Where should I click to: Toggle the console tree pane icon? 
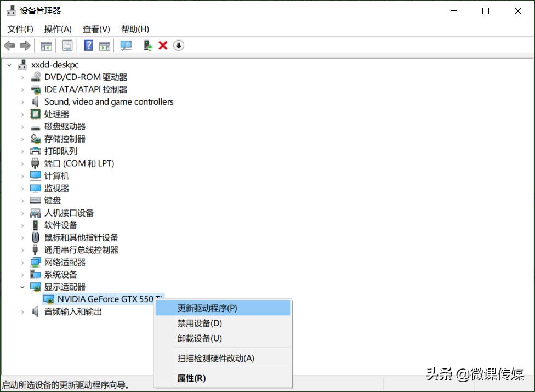pyautogui.click(x=47, y=46)
